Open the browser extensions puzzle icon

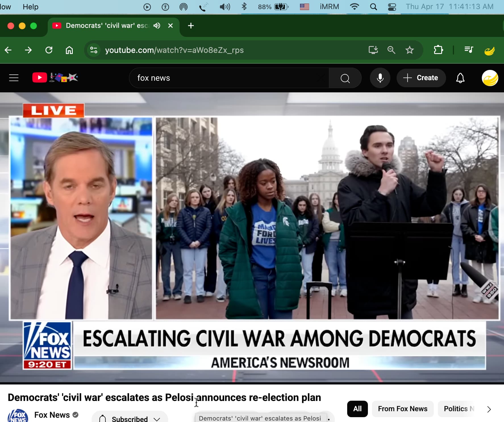tap(438, 50)
